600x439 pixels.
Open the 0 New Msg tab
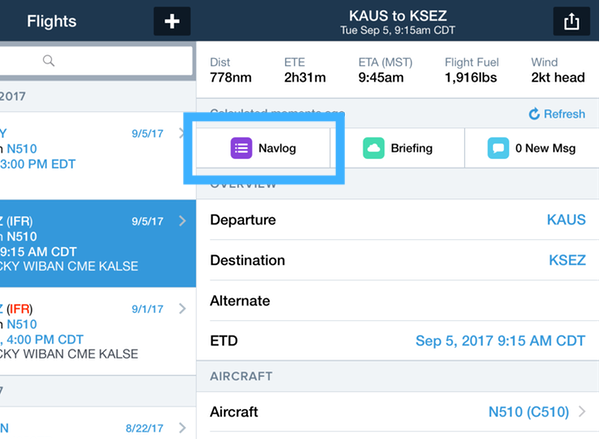(x=530, y=148)
